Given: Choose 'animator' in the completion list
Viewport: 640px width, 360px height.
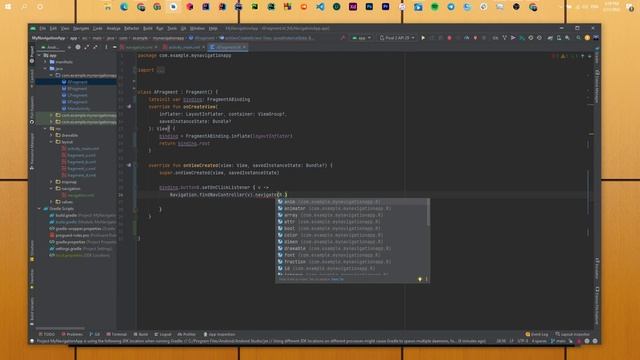Looking at the screenshot, I should pos(352,209).
